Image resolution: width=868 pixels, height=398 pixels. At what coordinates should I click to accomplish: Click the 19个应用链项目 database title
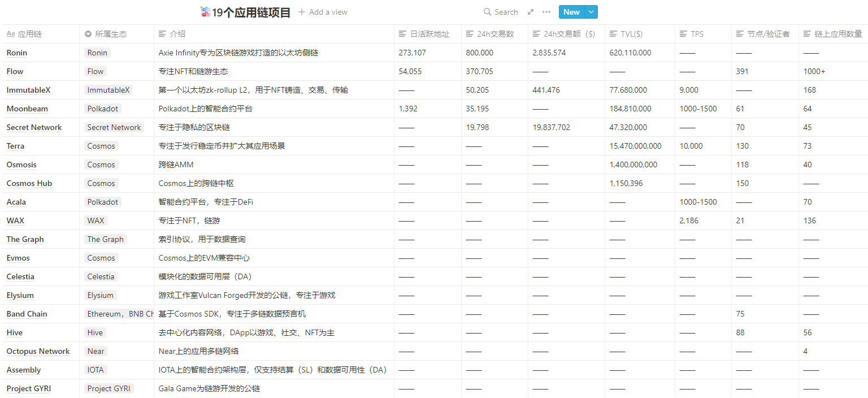(x=251, y=12)
